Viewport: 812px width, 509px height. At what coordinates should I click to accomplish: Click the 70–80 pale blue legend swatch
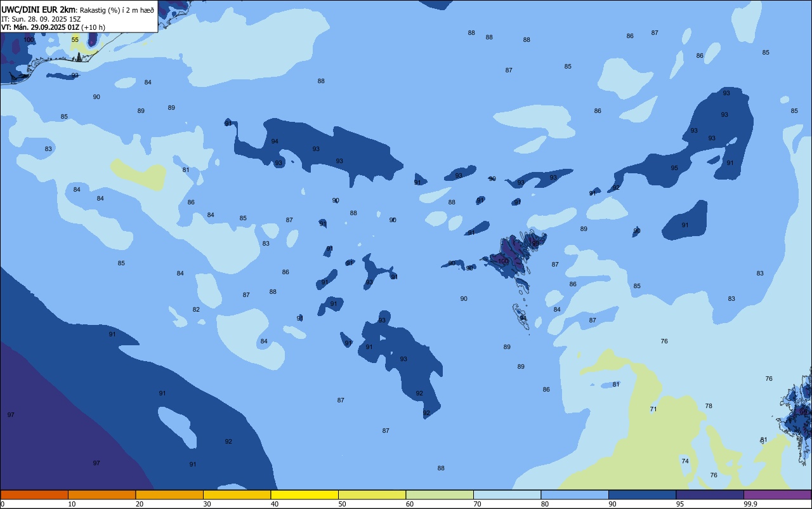(507, 494)
